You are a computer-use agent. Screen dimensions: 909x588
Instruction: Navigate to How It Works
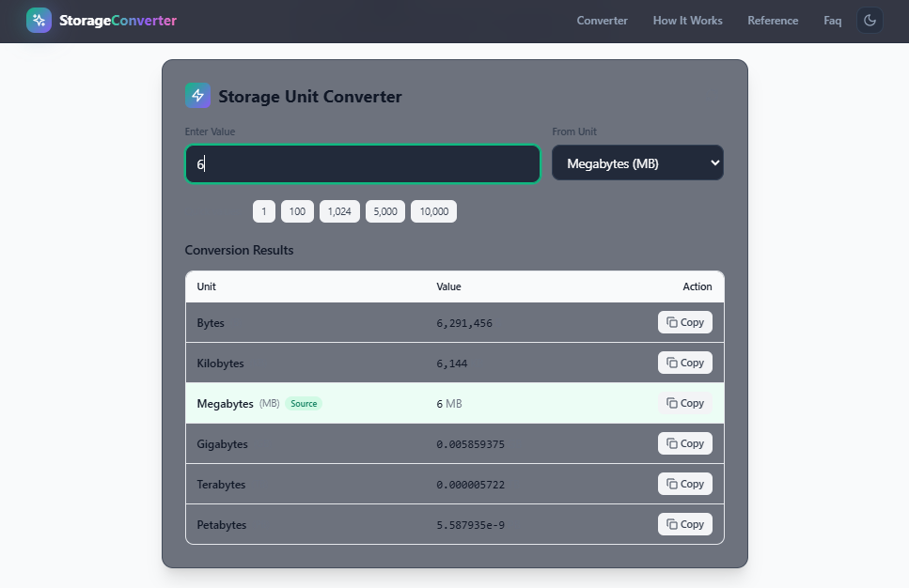tap(687, 20)
